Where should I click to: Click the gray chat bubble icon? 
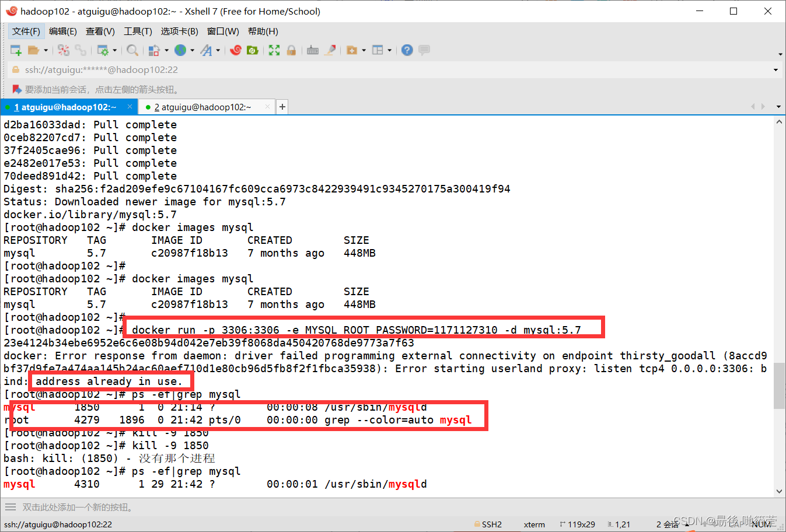(x=424, y=50)
